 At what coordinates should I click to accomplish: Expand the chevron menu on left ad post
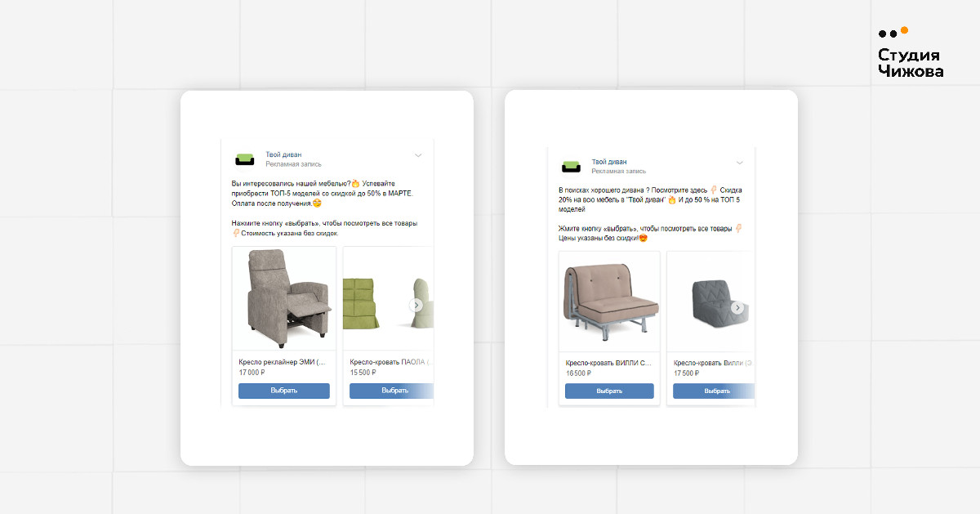click(418, 154)
